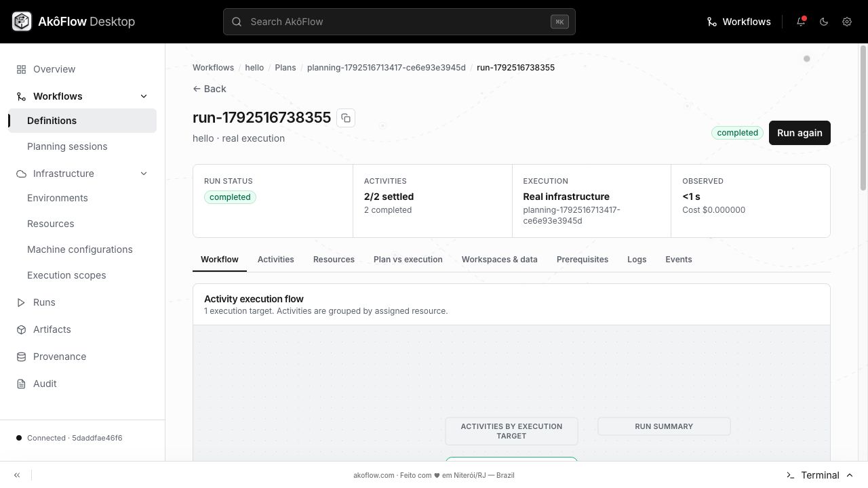868x488 pixels.
Task: Open the hello breadcrumb link
Action: click(254, 68)
